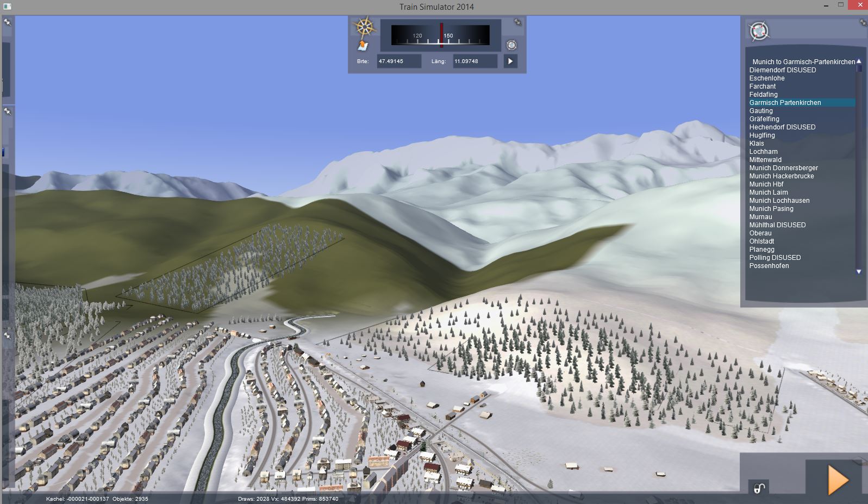Select Munich Pasing in the station list
Screen dimensions: 868x504
(x=771, y=209)
